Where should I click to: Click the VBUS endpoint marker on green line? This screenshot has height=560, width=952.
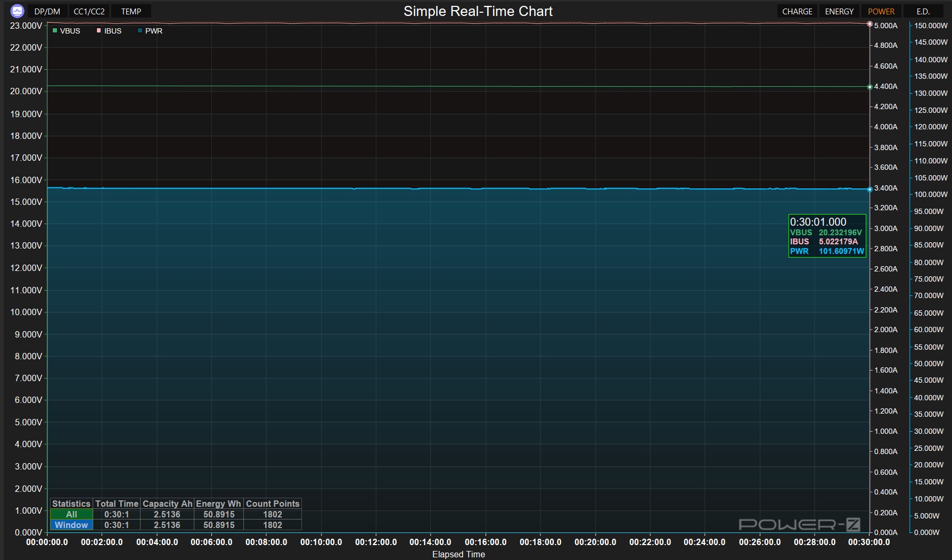coord(869,87)
